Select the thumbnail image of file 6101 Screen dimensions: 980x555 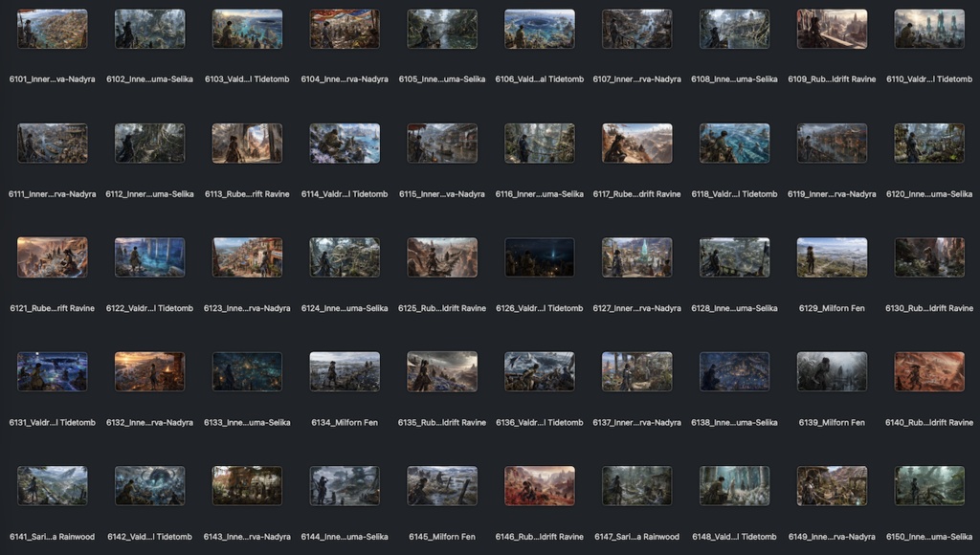(53, 29)
